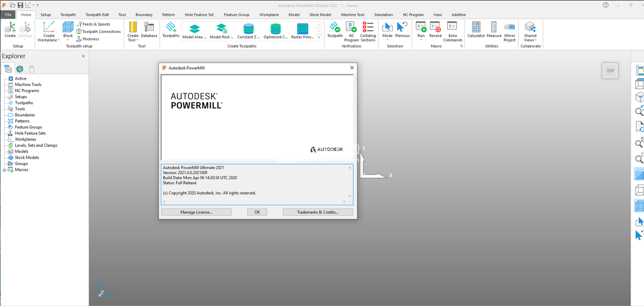The width and height of the screenshot is (644, 306).
Task: Open the Thickness setting
Action: click(x=88, y=39)
